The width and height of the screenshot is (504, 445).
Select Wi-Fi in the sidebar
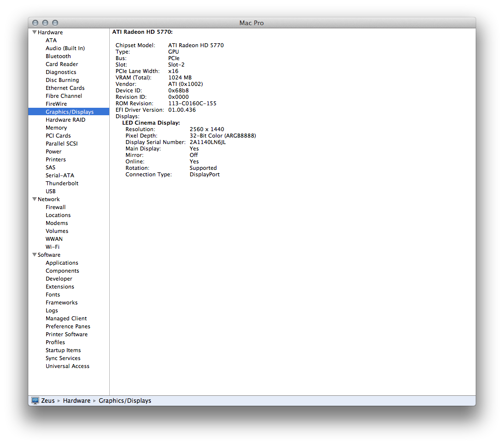[x=53, y=247]
